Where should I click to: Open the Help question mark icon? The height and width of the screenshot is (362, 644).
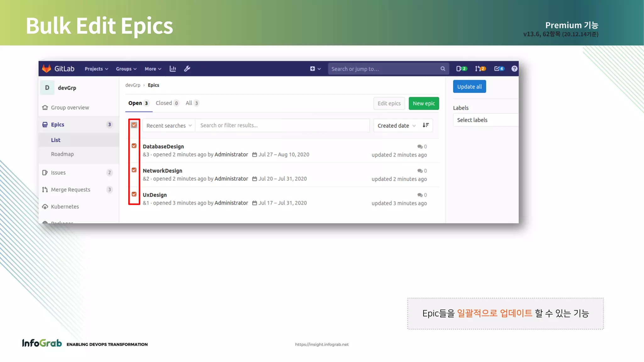coord(514,69)
